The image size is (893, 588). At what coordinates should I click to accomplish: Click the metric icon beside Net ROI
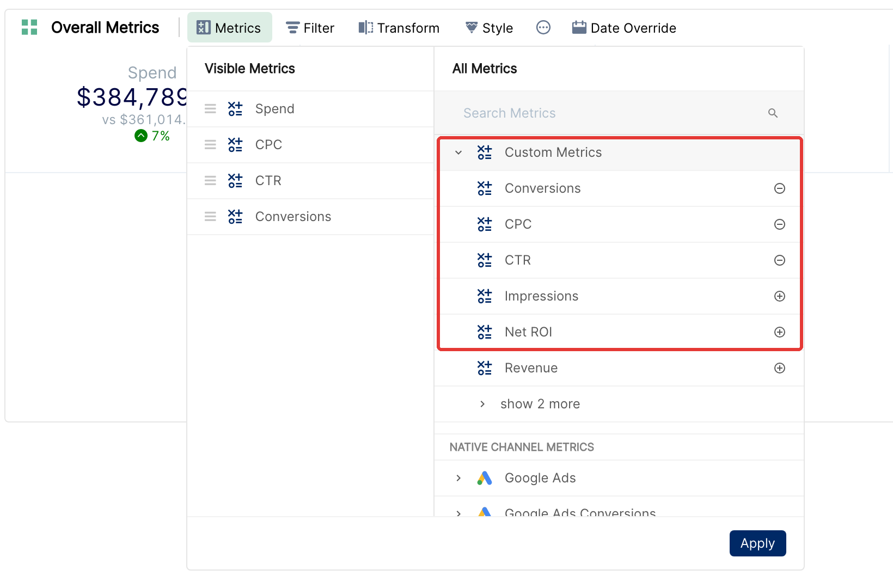485,332
